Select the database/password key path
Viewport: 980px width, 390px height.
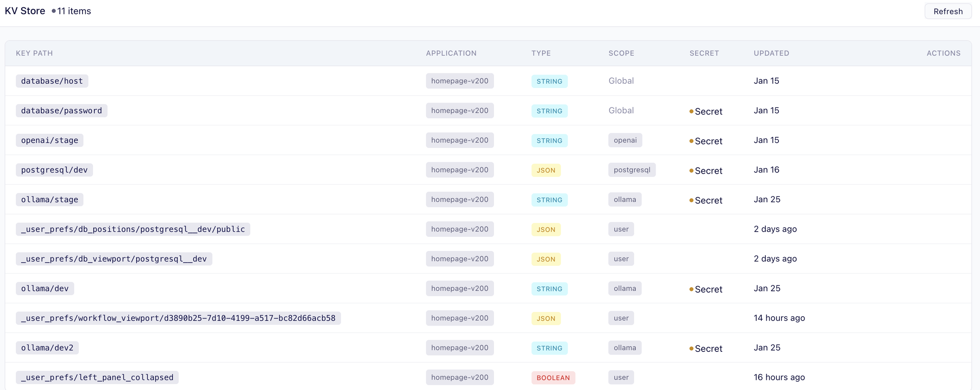61,111
